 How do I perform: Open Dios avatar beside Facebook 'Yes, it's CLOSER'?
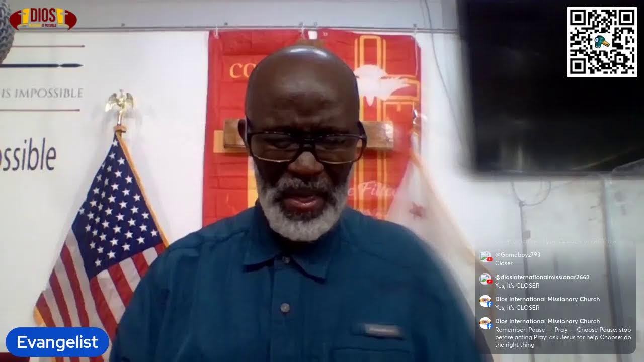(485, 301)
